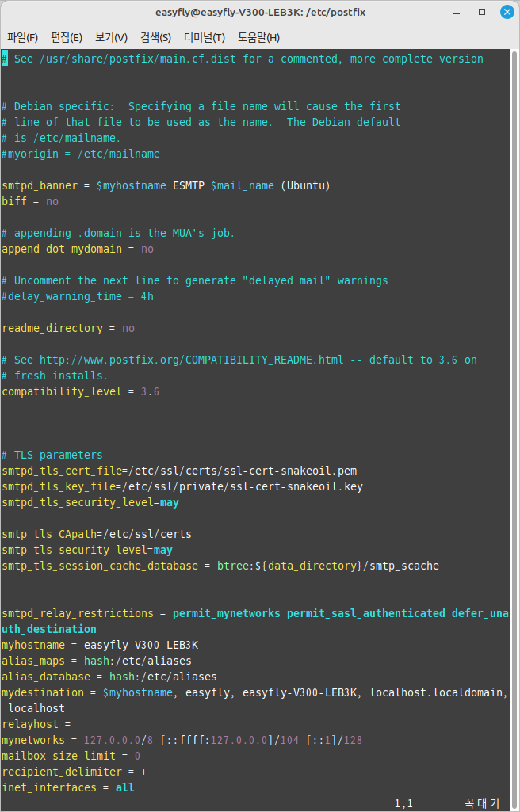Click the inet_interfaces = all line
Image resolution: width=520 pixels, height=812 pixels.
click(68, 787)
